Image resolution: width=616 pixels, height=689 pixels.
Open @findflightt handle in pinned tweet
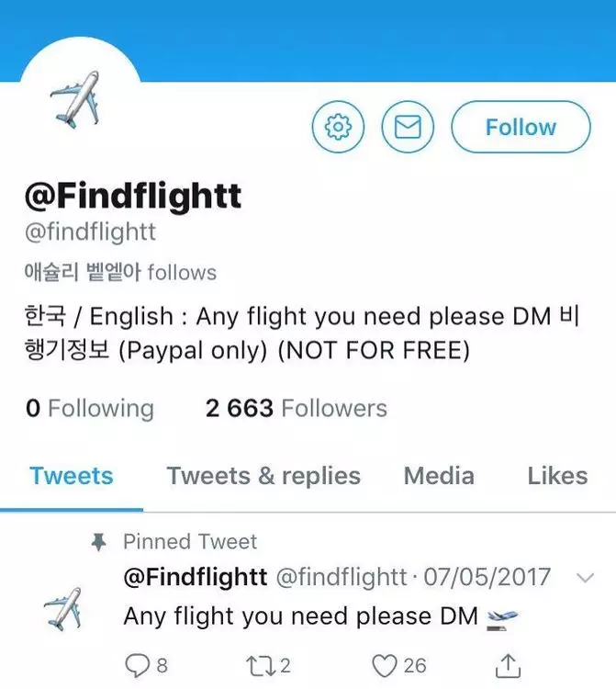(x=341, y=577)
